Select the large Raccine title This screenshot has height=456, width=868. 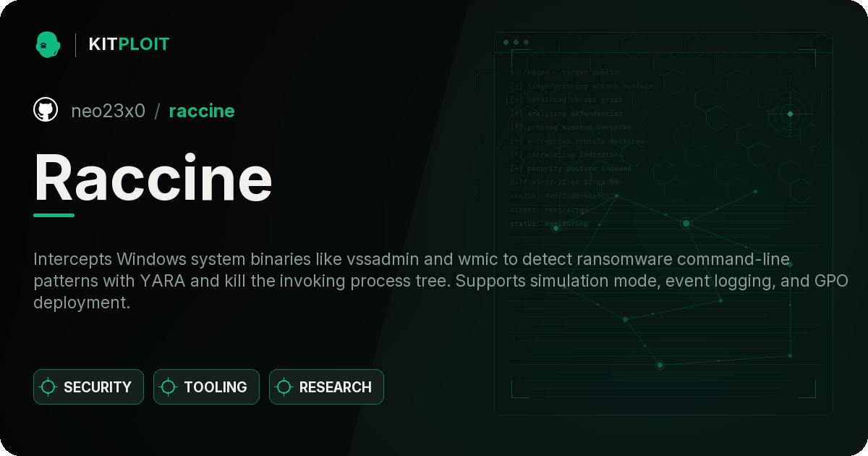click(x=153, y=178)
